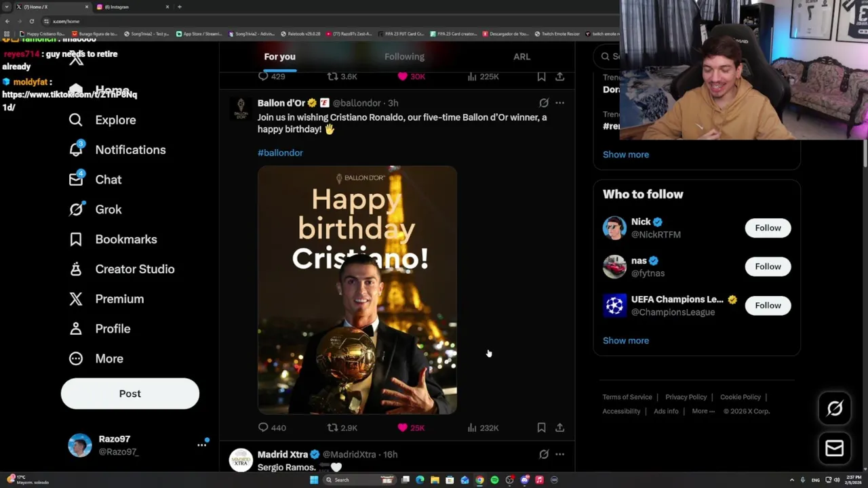Open Grok from the left sidebar
The height and width of the screenshot is (488, 868).
point(95,209)
